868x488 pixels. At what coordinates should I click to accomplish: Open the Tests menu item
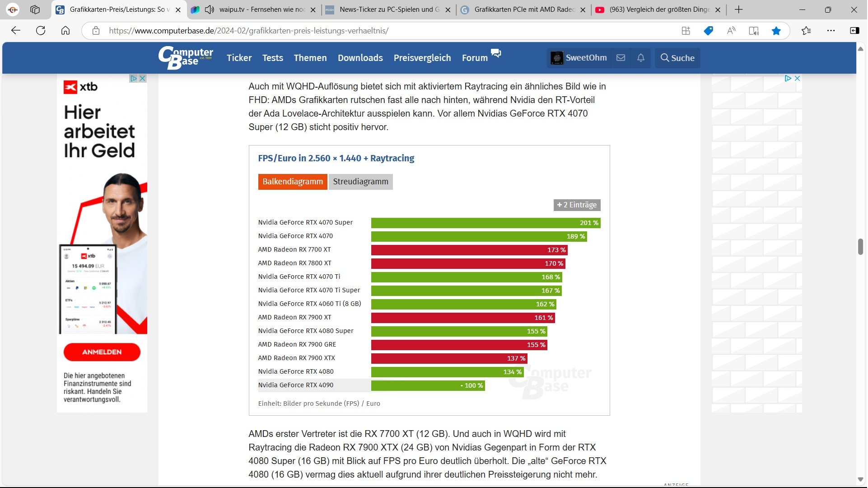[x=273, y=58]
